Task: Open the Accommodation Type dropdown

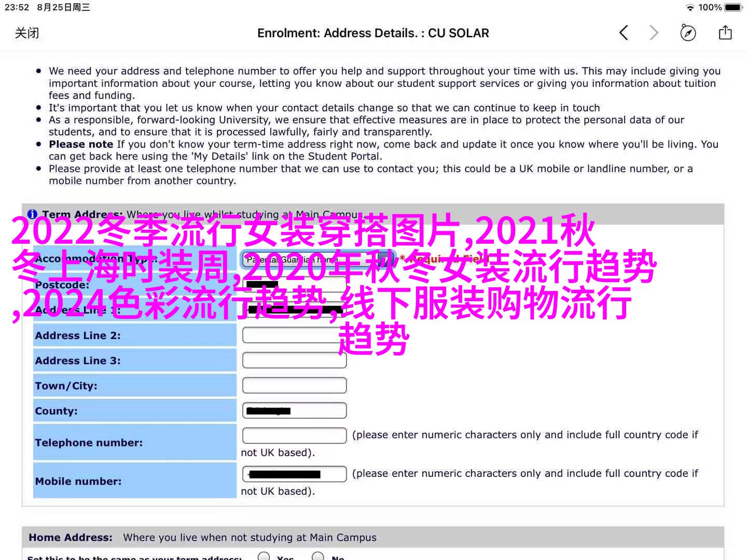Action: tap(318, 259)
